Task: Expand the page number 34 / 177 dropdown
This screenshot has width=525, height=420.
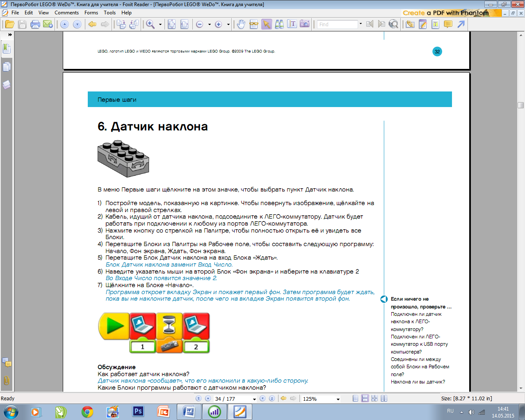Action: point(254,399)
